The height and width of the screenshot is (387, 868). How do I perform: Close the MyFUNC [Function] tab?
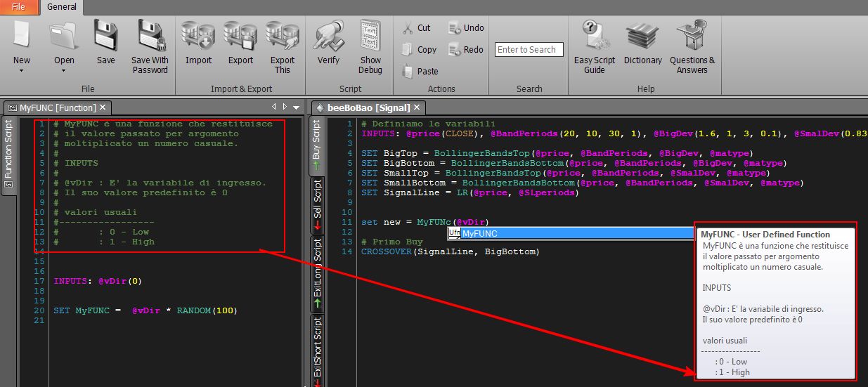(x=102, y=107)
